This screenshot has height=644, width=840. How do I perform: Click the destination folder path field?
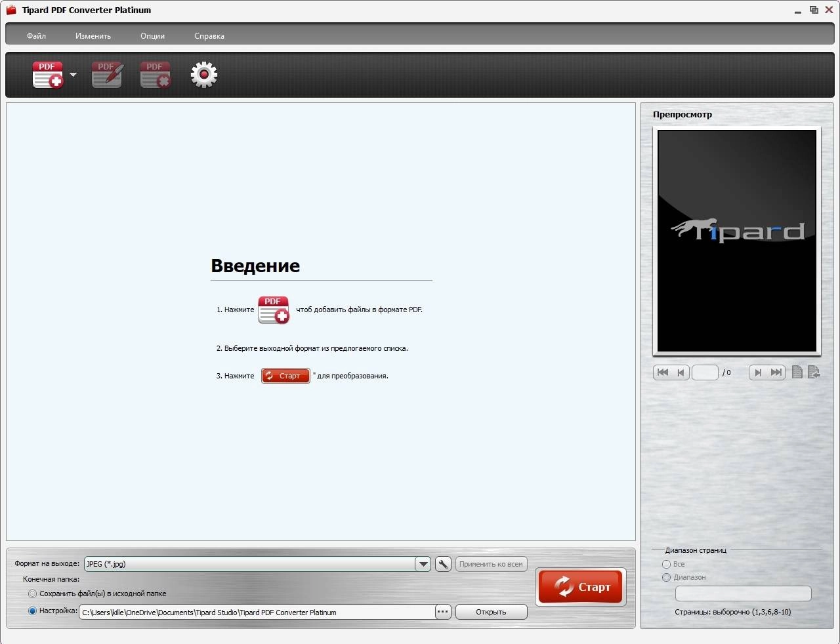pos(257,612)
